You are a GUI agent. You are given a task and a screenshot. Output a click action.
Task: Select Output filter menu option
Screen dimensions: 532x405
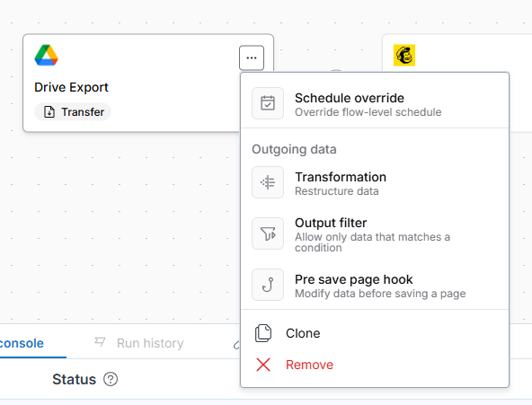[375, 234]
